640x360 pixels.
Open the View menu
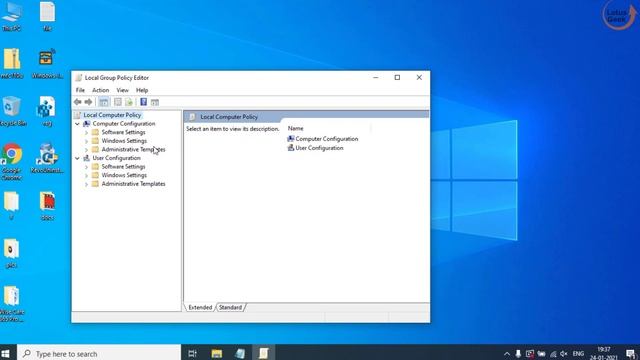[x=122, y=90]
